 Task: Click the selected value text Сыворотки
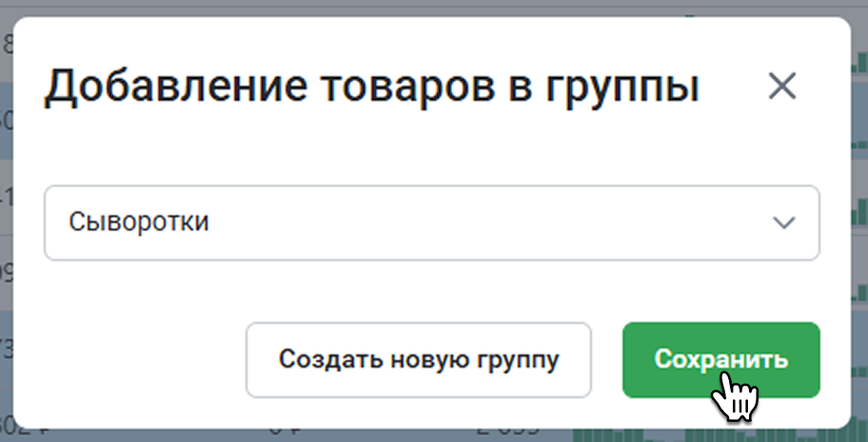[x=138, y=222]
